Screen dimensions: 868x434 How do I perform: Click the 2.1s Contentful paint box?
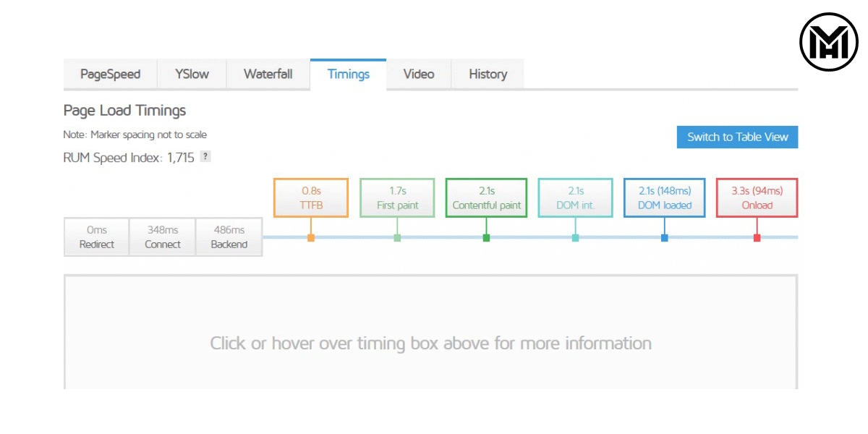[486, 197]
